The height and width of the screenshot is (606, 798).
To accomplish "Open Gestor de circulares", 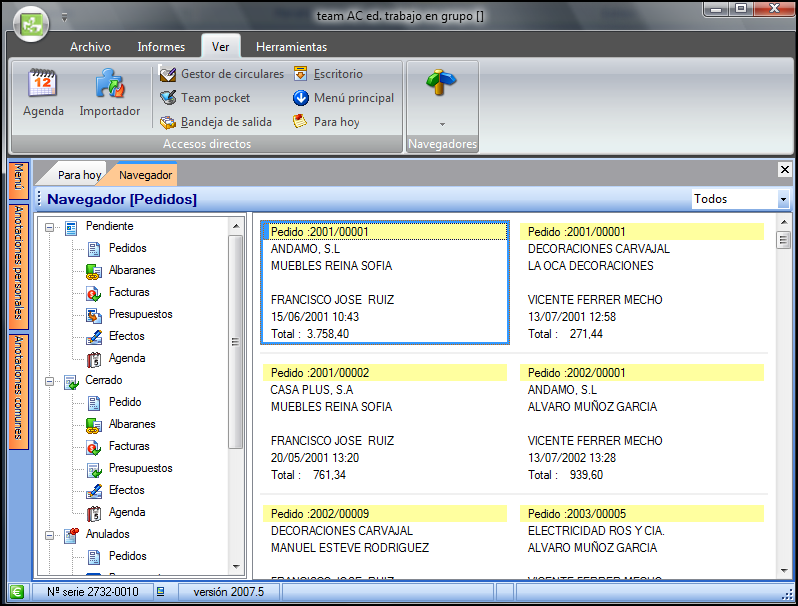I will (x=221, y=74).
